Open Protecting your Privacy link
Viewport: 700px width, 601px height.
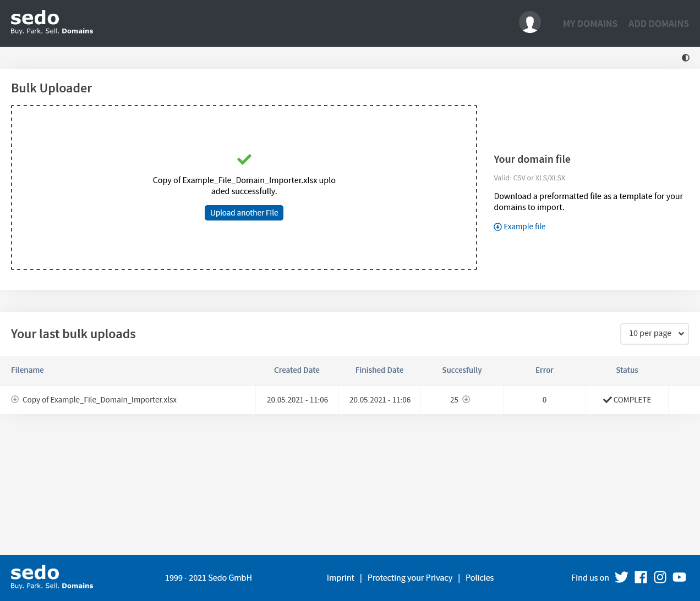(x=409, y=578)
